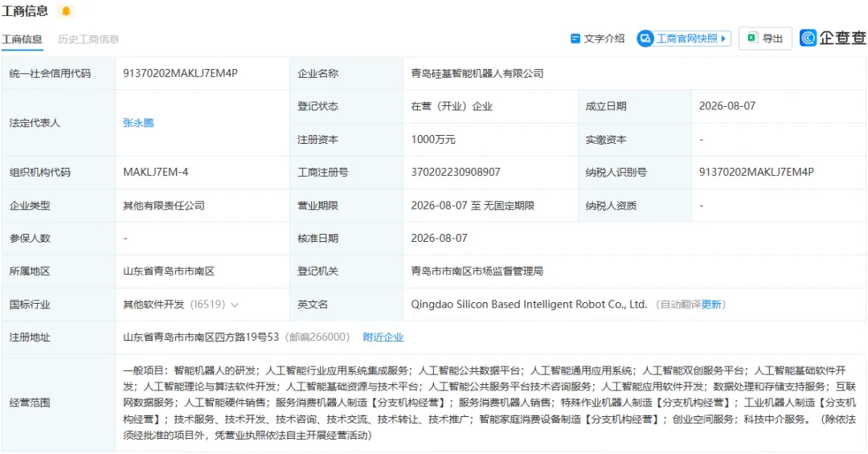Click region 山东省青岛市市南区
Image resolution: width=868 pixels, height=454 pixels.
pyautogui.click(x=169, y=272)
